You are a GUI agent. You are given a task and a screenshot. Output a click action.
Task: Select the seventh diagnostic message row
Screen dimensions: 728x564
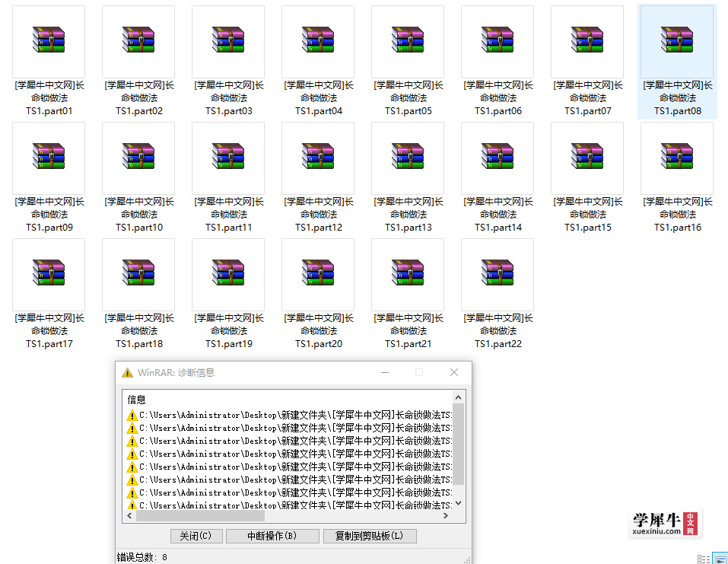click(288, 493)
